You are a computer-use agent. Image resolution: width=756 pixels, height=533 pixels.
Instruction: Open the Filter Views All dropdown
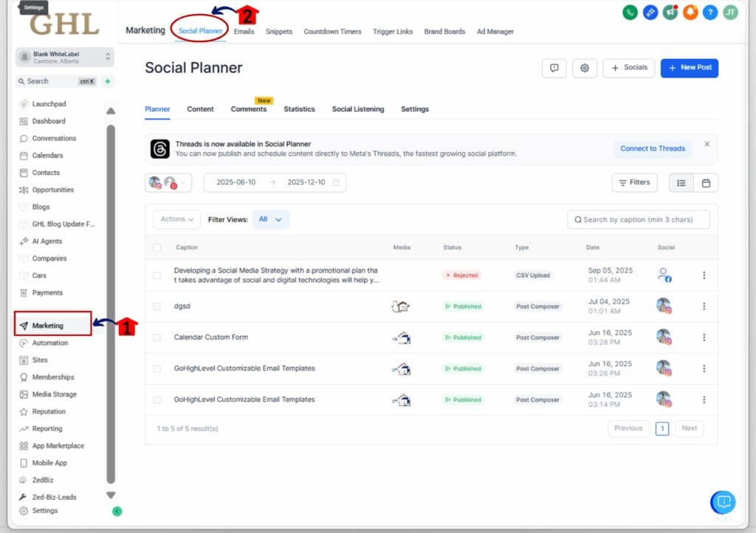[270, 219]
